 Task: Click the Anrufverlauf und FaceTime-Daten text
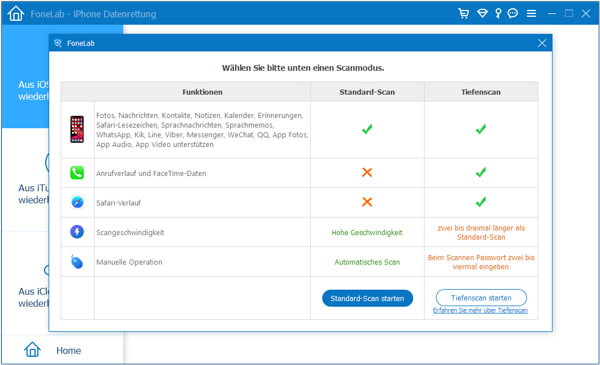tap(151, 173)
